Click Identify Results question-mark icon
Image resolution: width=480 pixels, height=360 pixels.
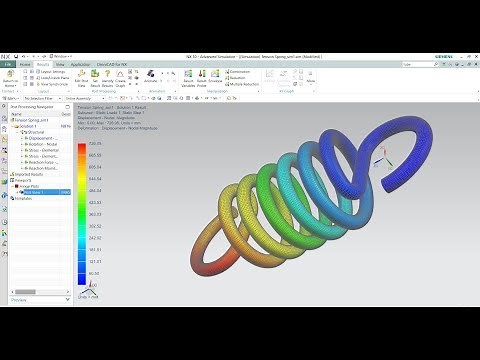pyautogui.click(x=107, y=74)
